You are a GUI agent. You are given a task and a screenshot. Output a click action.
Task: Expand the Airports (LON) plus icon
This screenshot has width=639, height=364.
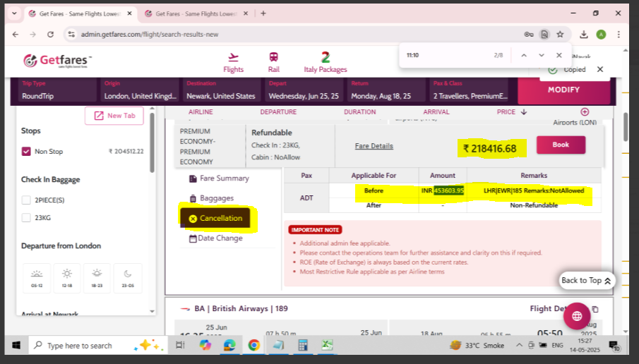tap(585, 112)
